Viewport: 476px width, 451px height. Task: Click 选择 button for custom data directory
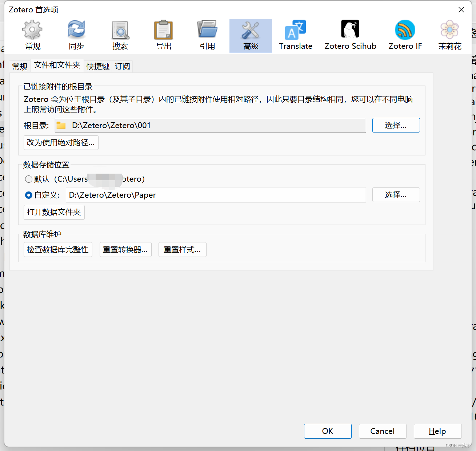click(396, 195)
